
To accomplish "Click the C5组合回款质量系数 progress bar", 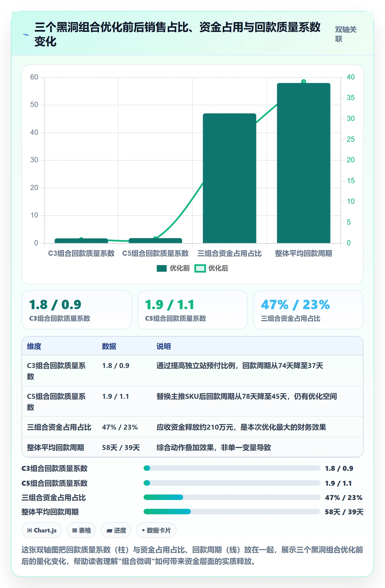I will tap(232, 483).
